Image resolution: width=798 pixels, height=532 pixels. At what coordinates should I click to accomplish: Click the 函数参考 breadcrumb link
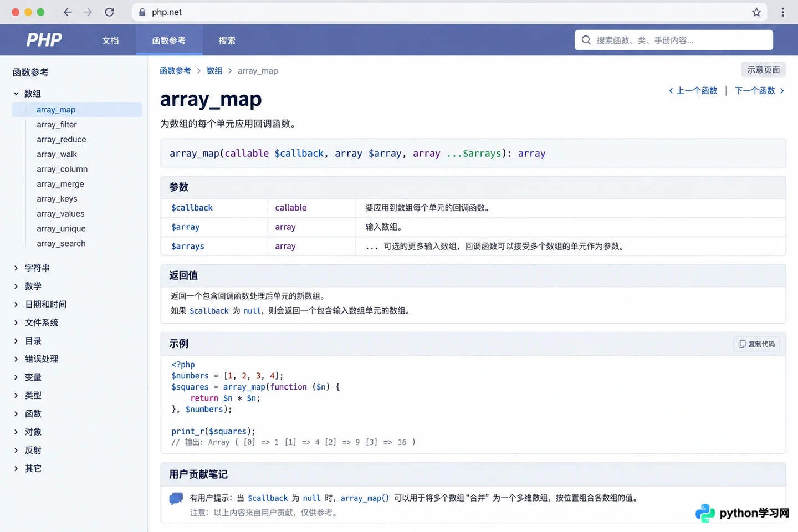click(175, 71)
